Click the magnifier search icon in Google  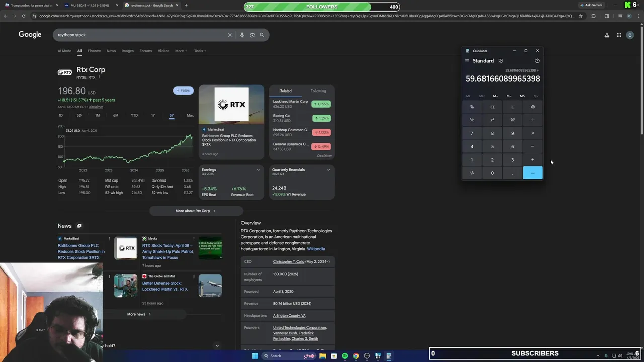[262, 35]
